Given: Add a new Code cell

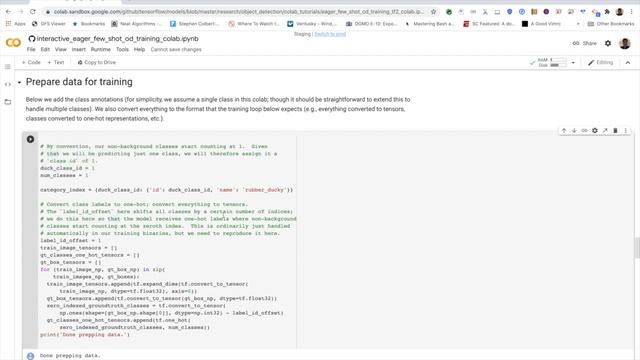Looking at the screenshot, I should click(31, 62).
